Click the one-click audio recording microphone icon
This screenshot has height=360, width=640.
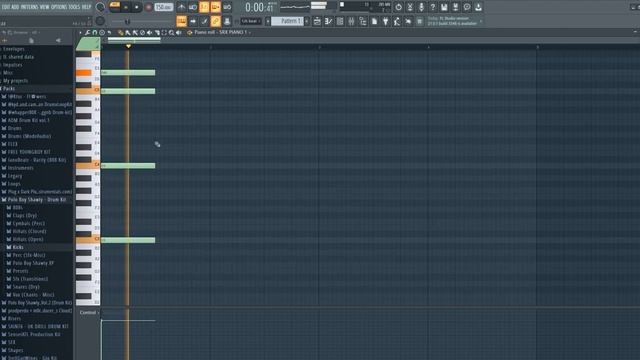[421, 7]
